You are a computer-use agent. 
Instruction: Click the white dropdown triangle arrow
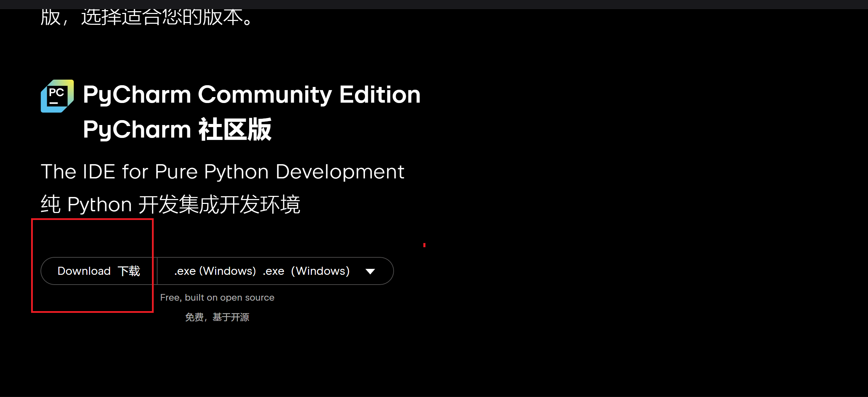(x=370, y=271)
